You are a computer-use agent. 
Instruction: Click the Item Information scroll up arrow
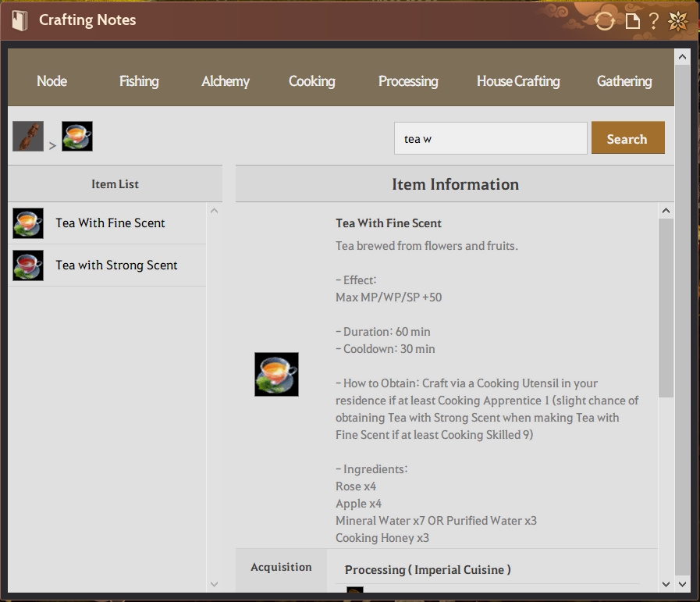666,211
